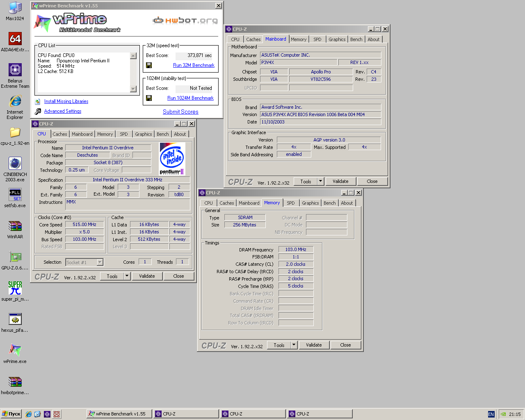
Task: Select the hwbotprime archive icon
Action: click(15, 385)
